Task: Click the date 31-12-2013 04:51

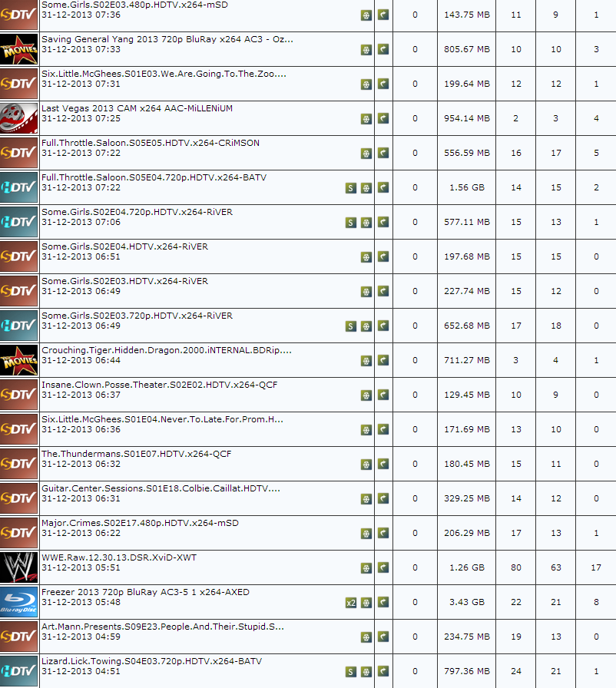Action: pos(81,671)
